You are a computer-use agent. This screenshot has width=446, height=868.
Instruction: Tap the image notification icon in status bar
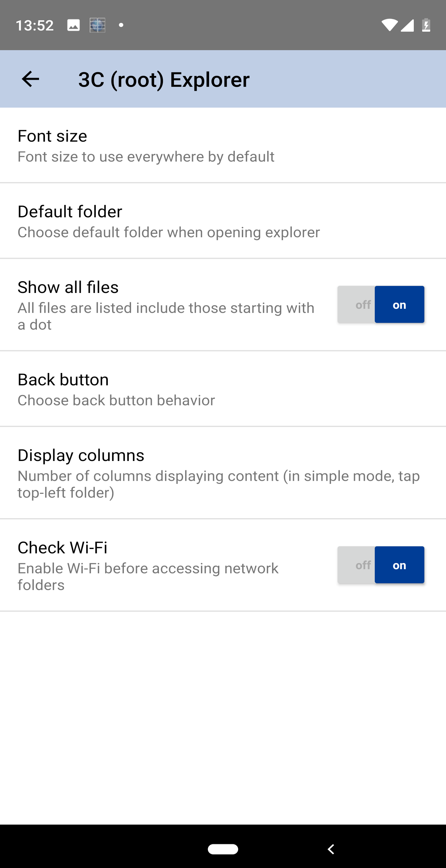pyautogui.click(x=73, y=25)
